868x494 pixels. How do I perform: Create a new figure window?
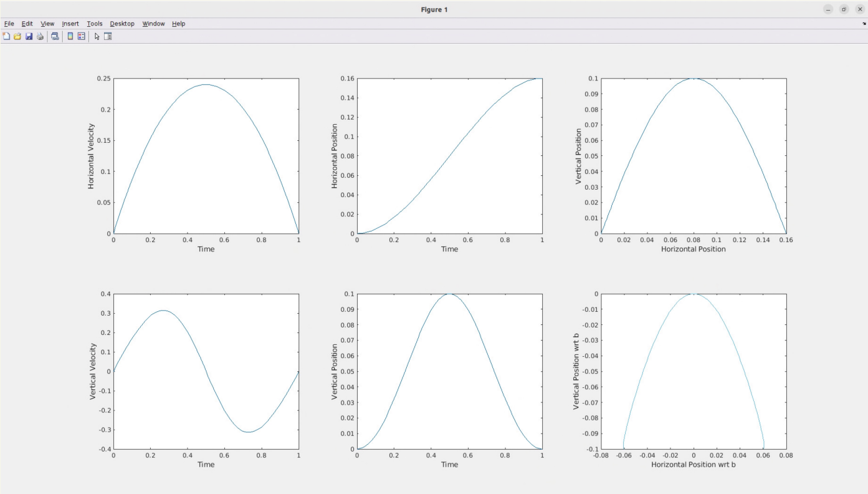(x=7, y=36)
